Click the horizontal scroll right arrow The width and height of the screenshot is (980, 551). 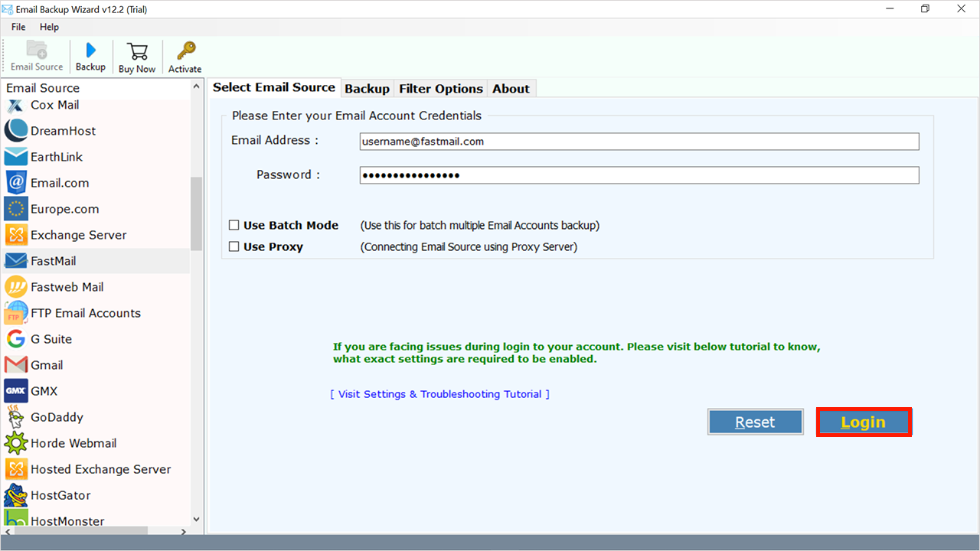(x=183, y=531)
